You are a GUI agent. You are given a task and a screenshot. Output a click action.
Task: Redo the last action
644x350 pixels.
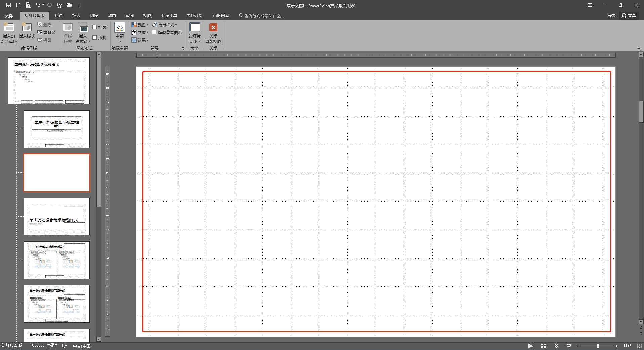point(50,5)
